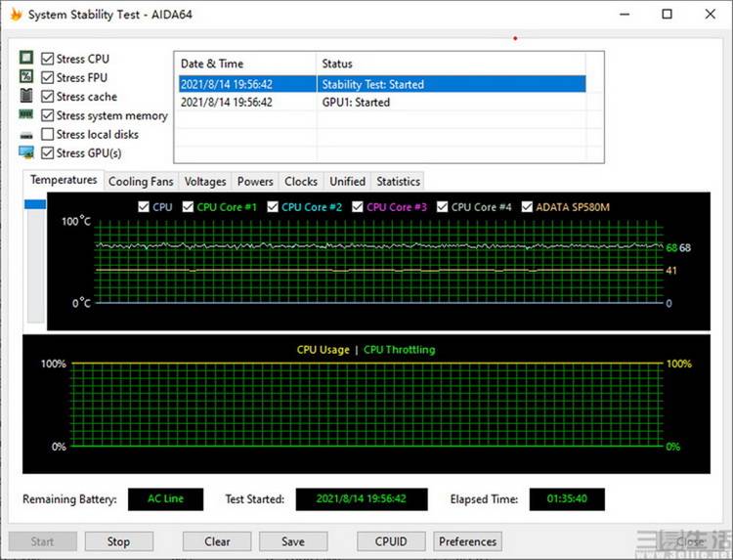Toggle ADATA SP580M temperature checkbox

click(527, 206)
